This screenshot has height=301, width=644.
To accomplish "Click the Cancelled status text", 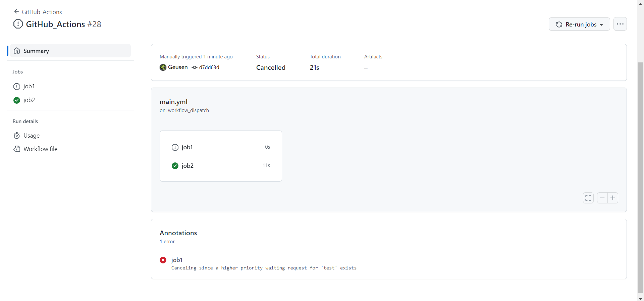I will tap(271, 67).
